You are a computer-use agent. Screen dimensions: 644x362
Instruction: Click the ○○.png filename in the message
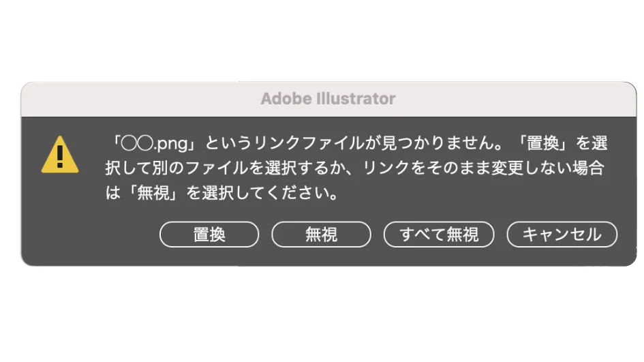coord(155,143)
